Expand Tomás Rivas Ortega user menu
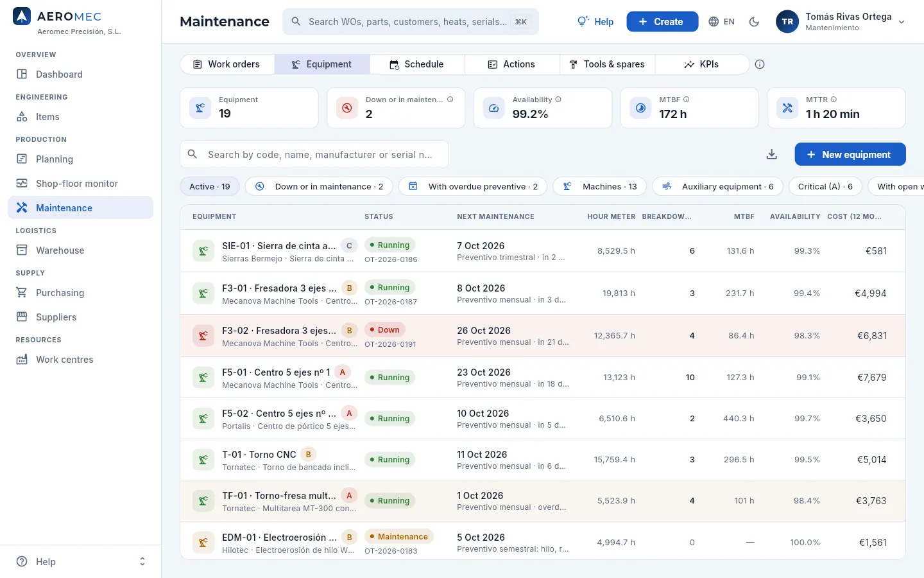Viewport: 924px width, 578px height. tap(841, 22)
